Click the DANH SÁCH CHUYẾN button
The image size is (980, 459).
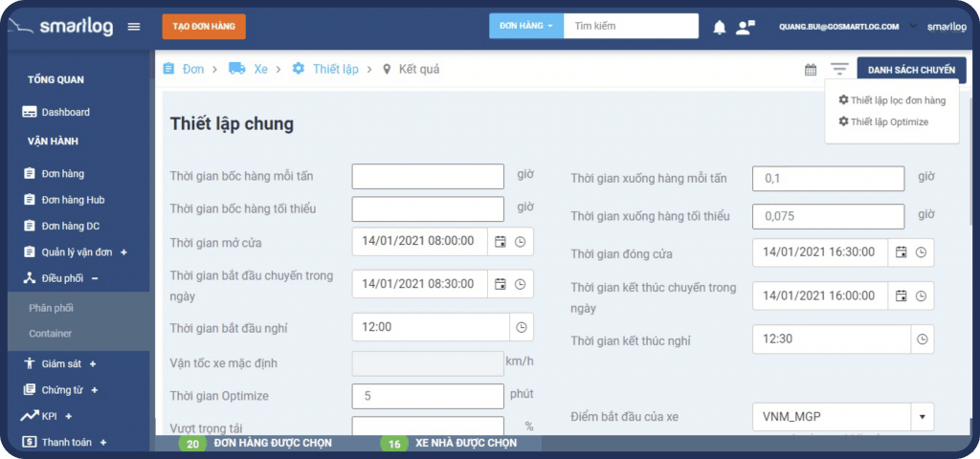911,70
